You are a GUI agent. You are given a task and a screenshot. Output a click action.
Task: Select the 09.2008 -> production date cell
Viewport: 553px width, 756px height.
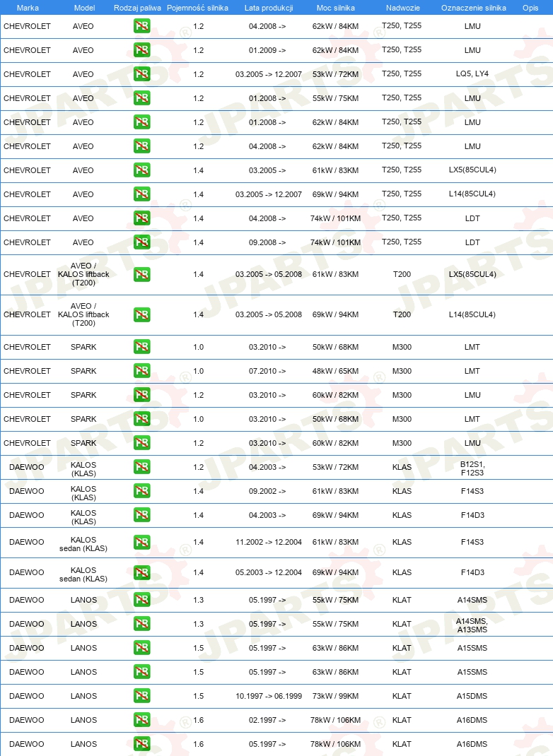click(x=267, y=242)
